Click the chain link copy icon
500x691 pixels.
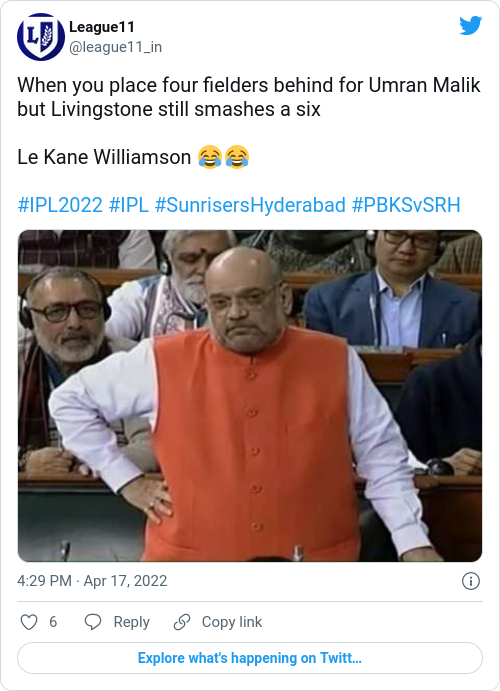181,622
